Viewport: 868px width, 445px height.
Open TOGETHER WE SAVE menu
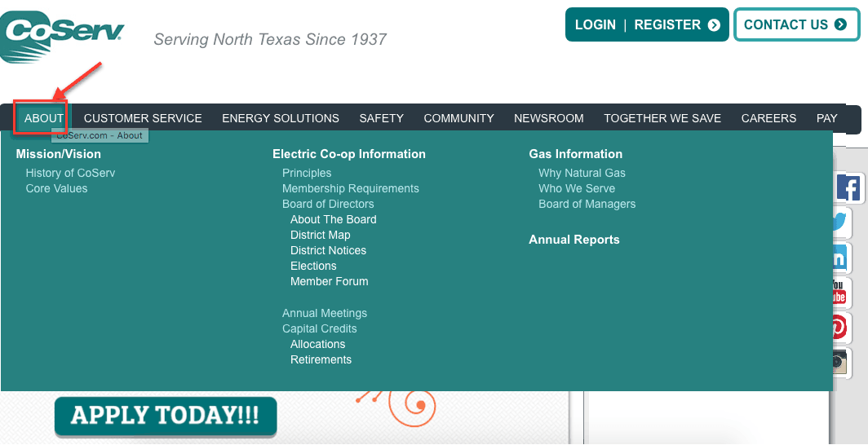(662, 118)
